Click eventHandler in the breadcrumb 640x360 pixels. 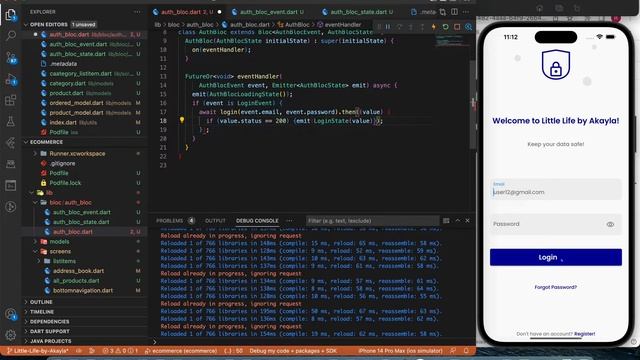pyautogui.click(x=343, y=25)
